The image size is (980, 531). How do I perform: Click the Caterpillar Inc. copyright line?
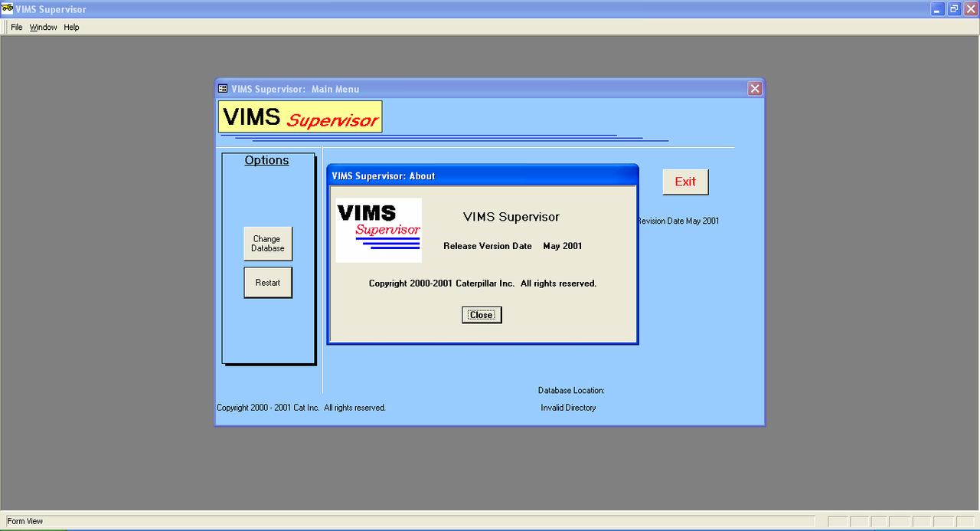(x=482, y=284)
